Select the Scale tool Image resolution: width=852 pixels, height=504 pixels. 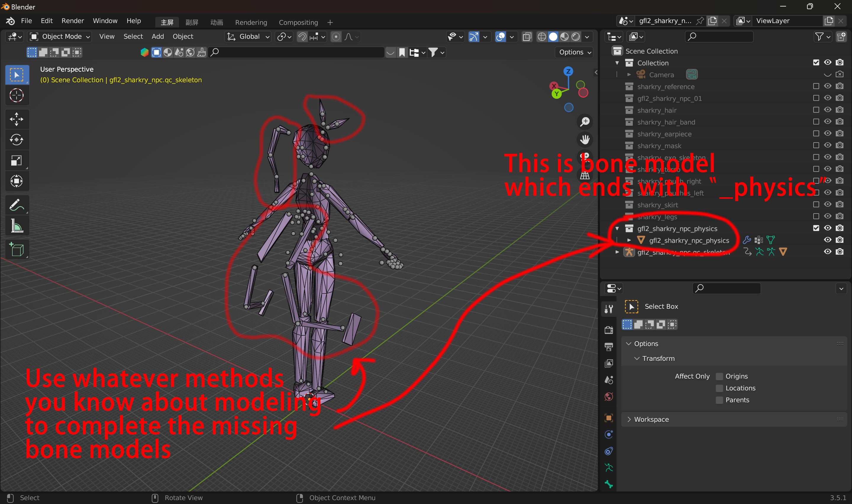pos(16,161)
